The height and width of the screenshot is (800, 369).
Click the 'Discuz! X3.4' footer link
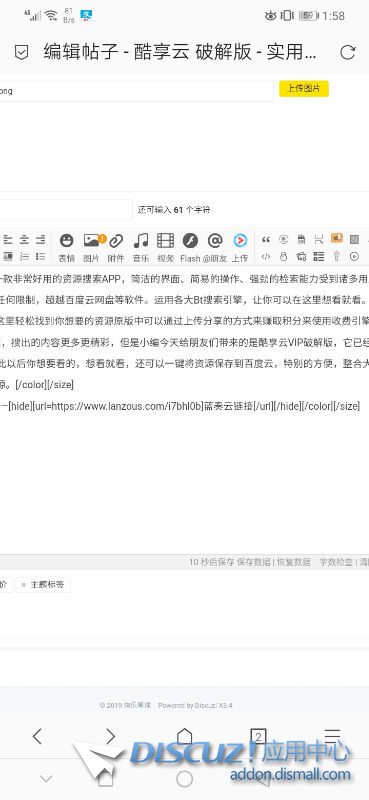(210, 705)
